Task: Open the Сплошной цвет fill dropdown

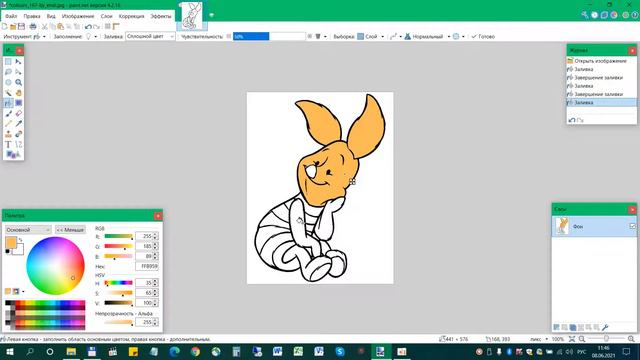Action: [150, 36]
